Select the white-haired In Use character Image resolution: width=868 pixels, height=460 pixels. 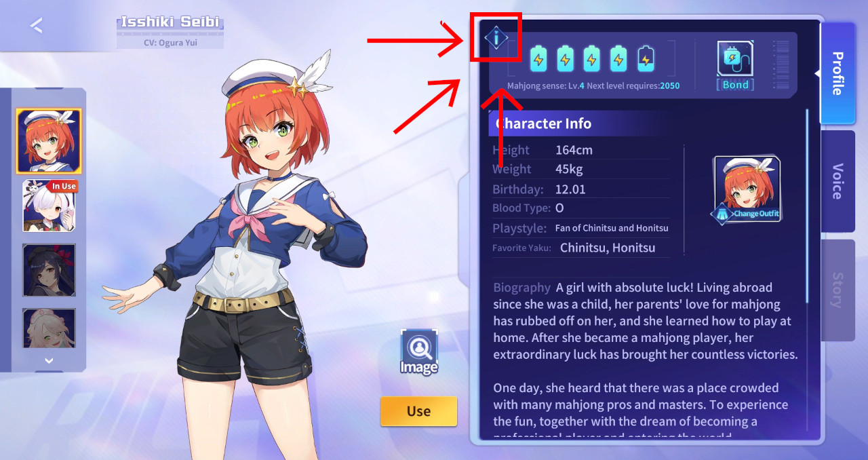(x=50, y=206)
